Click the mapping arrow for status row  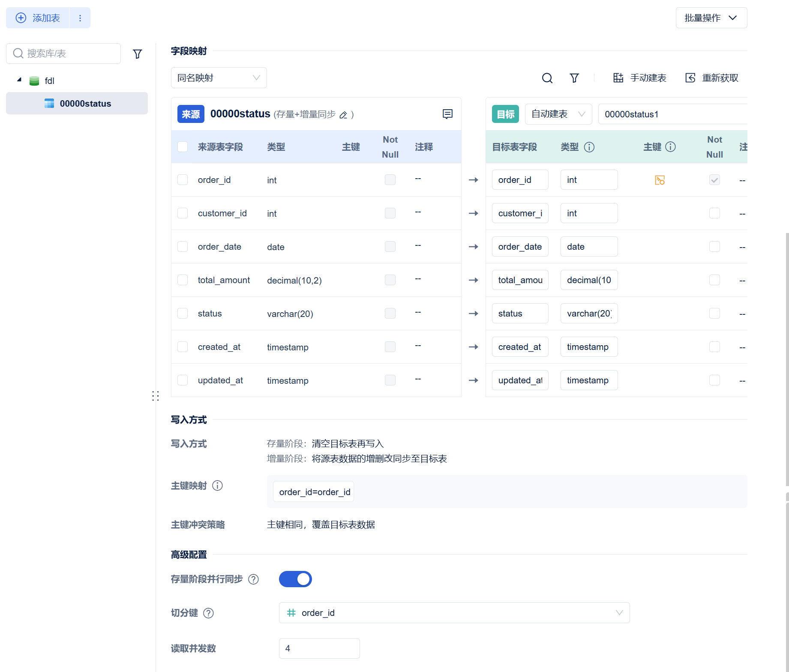pyautogui.click(x=473, y=314)
